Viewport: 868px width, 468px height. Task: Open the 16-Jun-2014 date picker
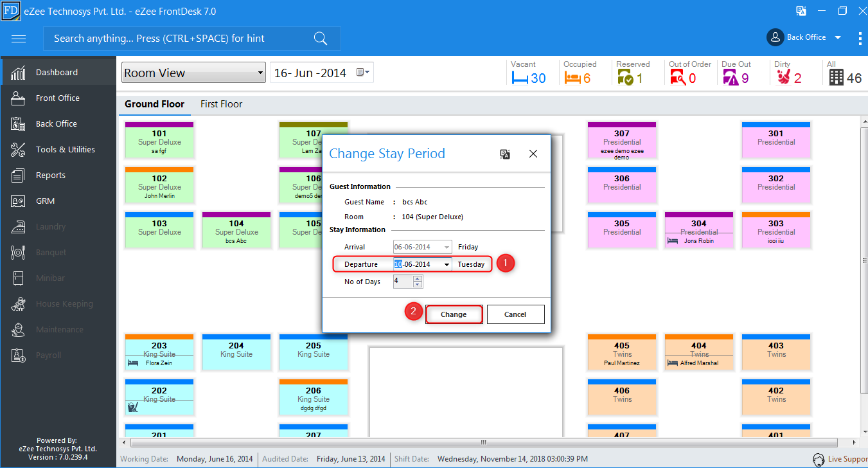pos(363,73)
